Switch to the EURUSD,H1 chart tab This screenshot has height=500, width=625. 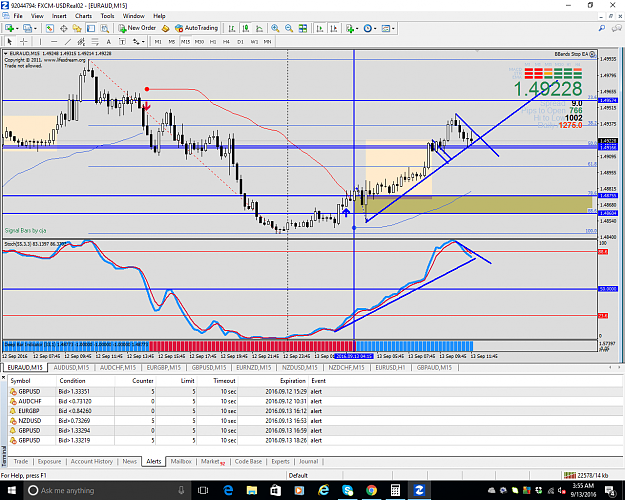click(x=390, y=368)
